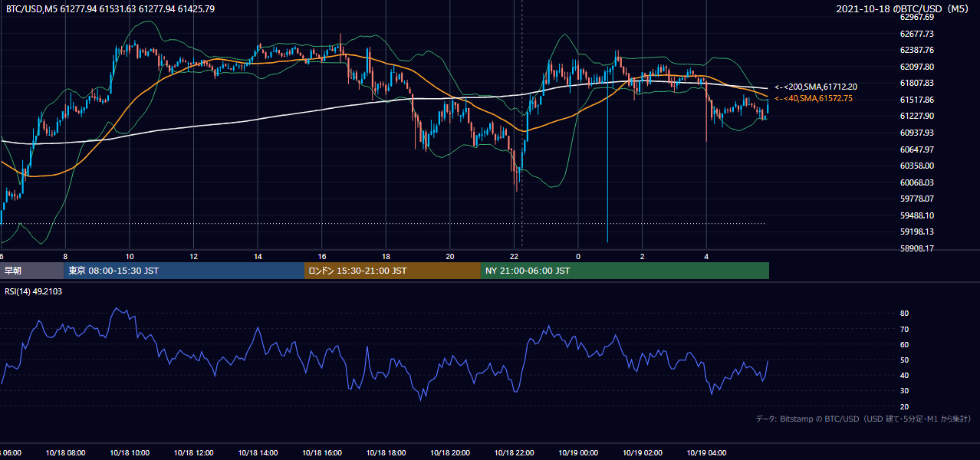
Task: Click price axis label 61517.86
Action: 917,100
